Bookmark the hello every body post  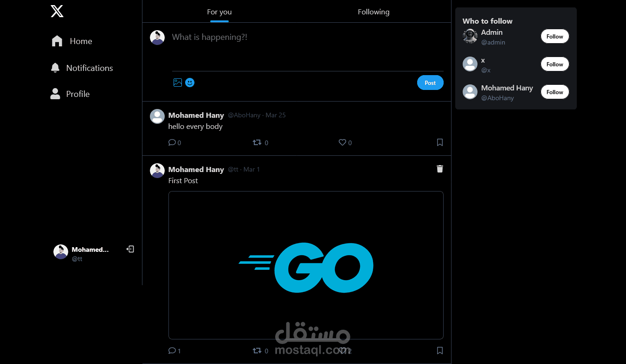pyautogui.click(x=440, y=143)
